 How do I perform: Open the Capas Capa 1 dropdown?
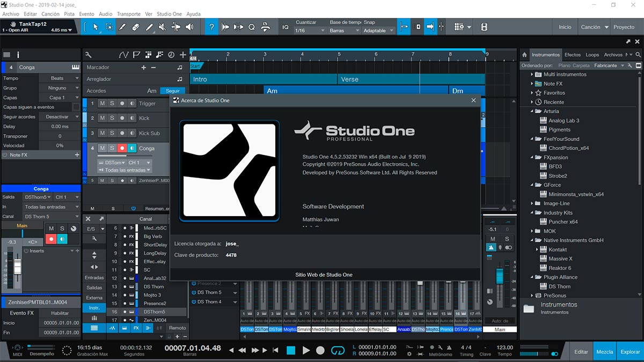[x=59, y=98]
